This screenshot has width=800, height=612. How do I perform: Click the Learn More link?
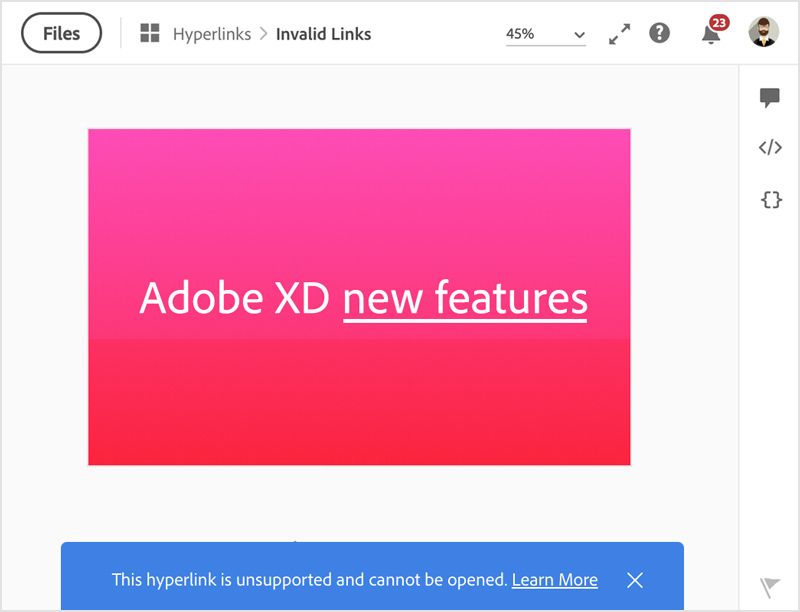click(x=554, y=580)
